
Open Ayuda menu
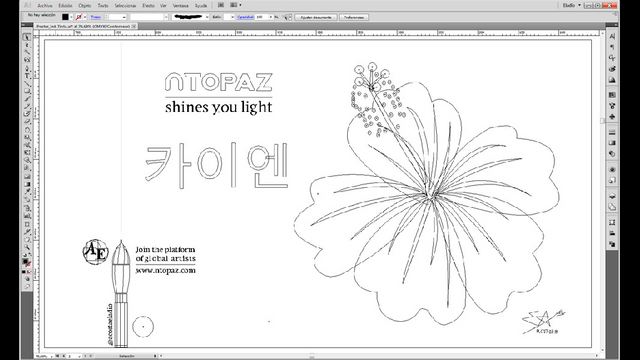[x=201, y=6]
